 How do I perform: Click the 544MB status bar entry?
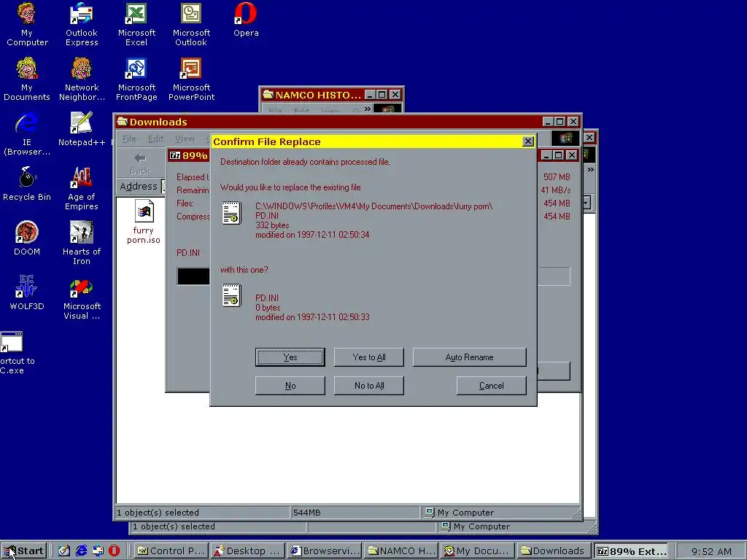pyautogui.click(x=307, y=513)
